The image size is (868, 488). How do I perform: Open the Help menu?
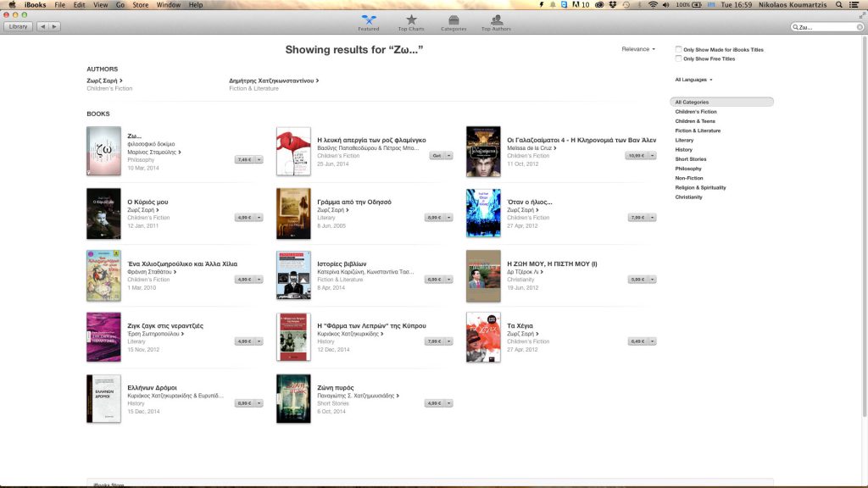coord(196,4)
